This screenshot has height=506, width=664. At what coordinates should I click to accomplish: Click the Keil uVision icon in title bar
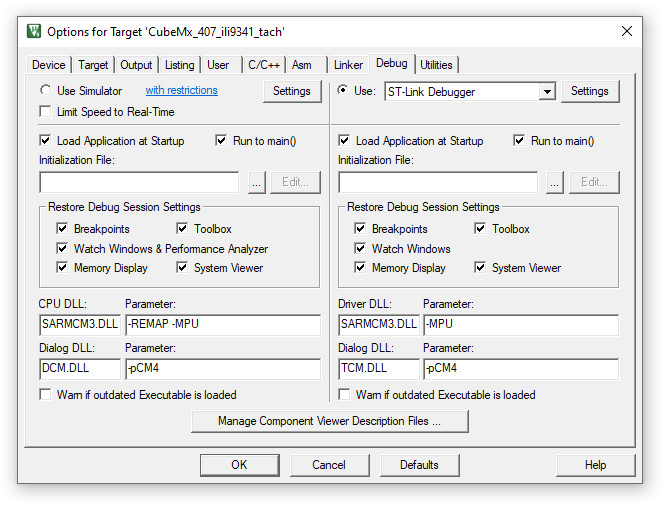tap(34, 31)
